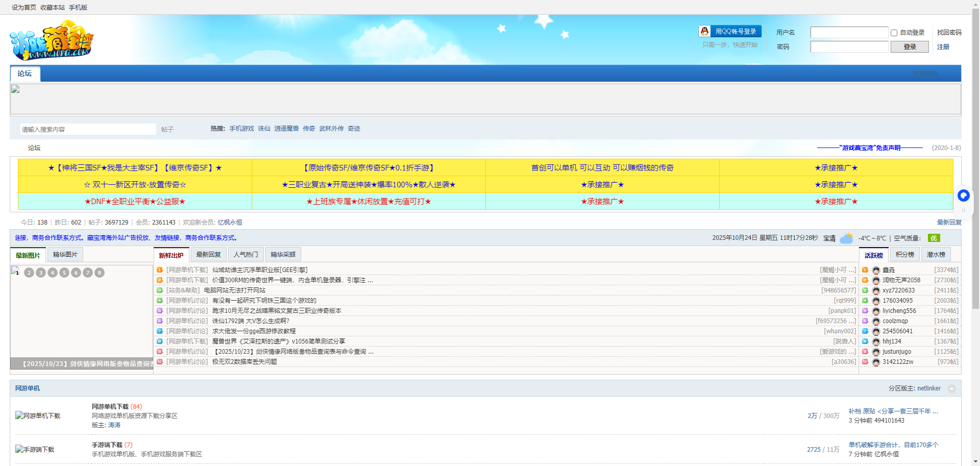
Task: Collapse the 网游单机 section
Action: (x=951, y=388)
